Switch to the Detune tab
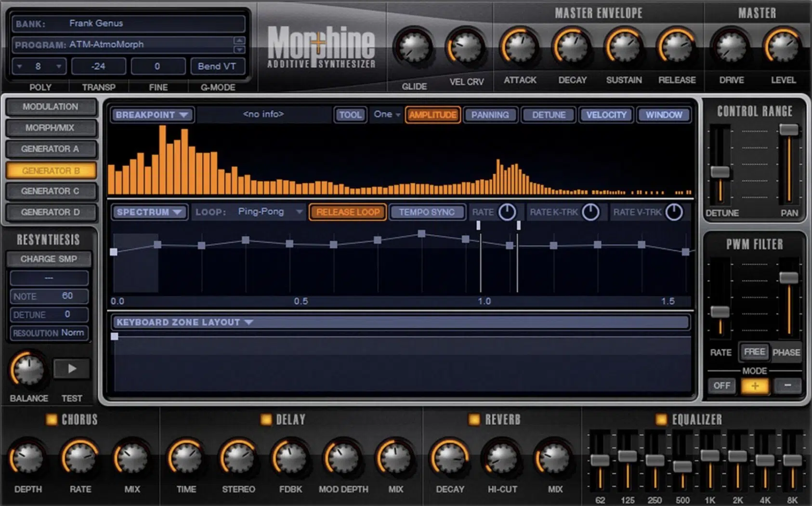This screenshot has height=506, width=812. pos(549,115)
